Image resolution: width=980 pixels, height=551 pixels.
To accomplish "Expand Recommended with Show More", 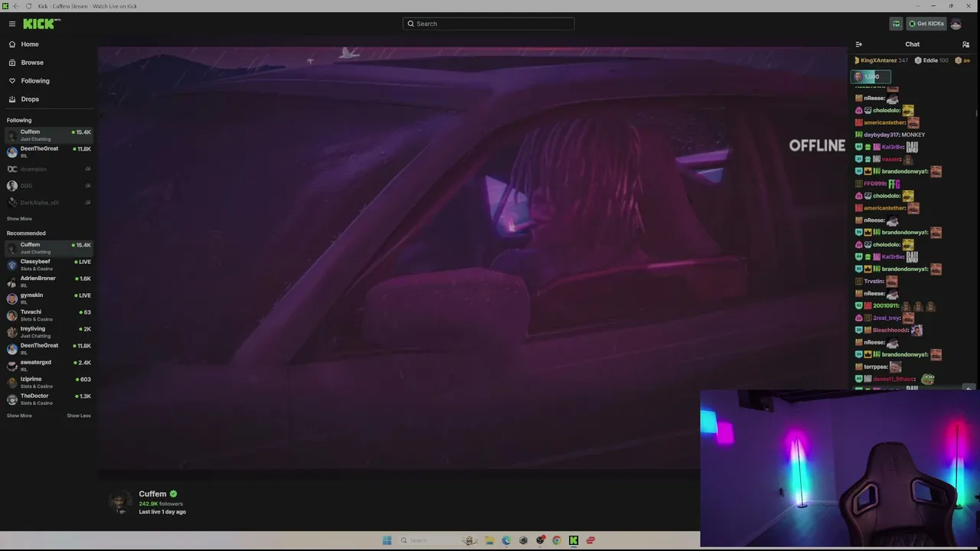I will coord(19,416).
